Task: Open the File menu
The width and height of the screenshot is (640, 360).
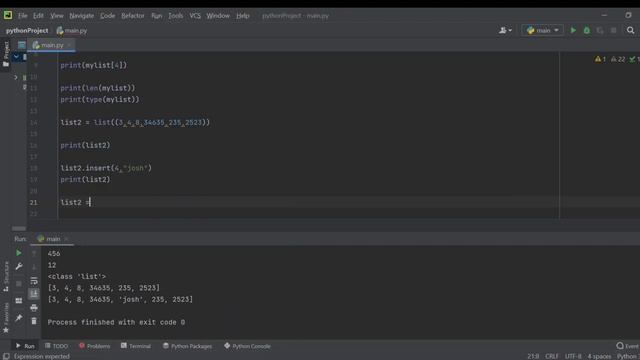Action: pyautogui.click(x=22, y=16)
